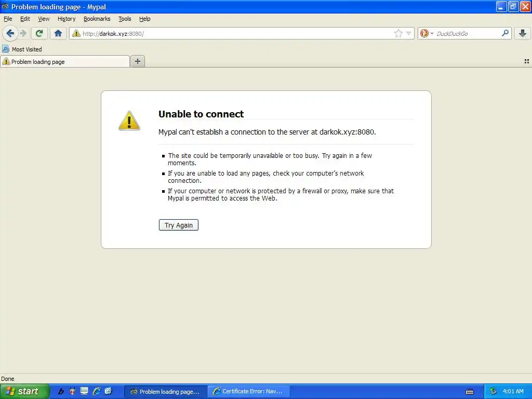
Task: Click the Most Visited bookmark icon
Action: (5, 49)
